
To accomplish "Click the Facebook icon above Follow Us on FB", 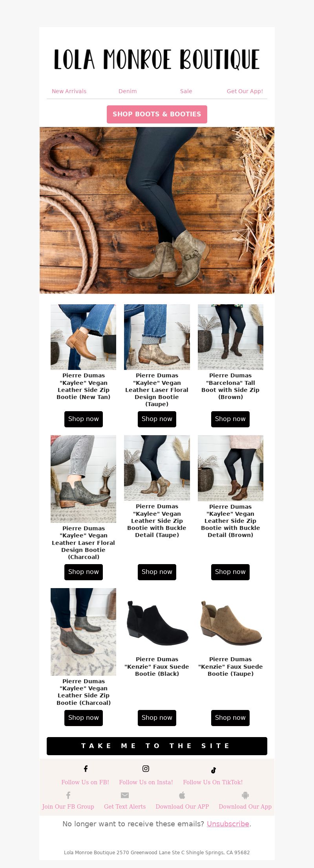I will point(86,768).
